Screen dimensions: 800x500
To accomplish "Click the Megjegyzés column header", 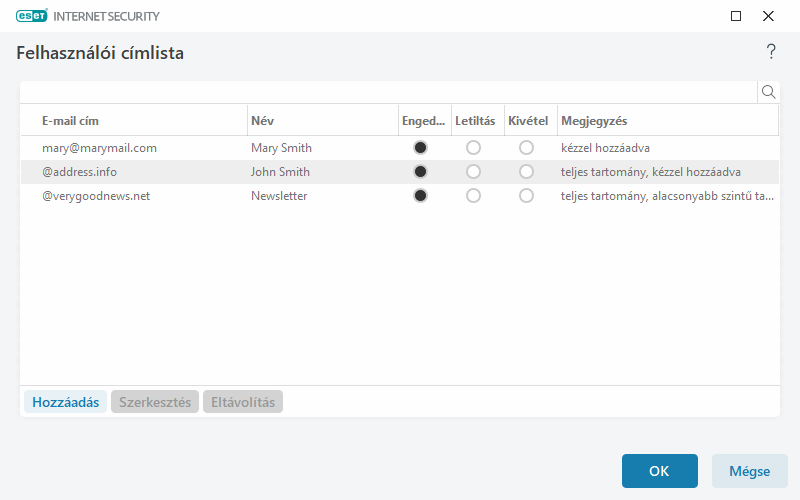I will [x=668, y=121].
